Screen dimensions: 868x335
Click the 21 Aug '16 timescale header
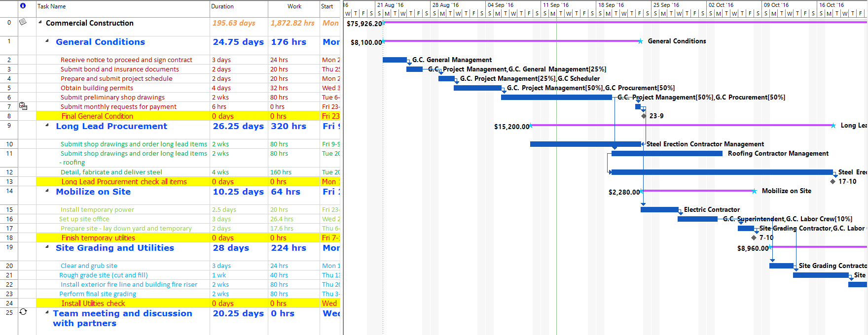(x=390, y=5)
